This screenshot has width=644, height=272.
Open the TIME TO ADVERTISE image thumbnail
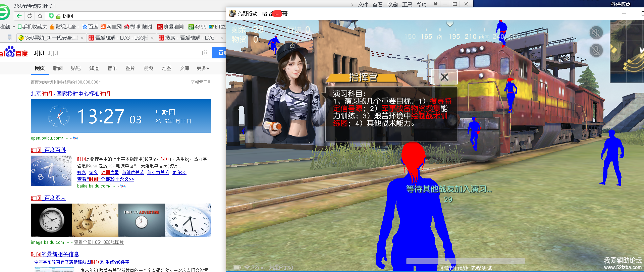tap(142, 220)
